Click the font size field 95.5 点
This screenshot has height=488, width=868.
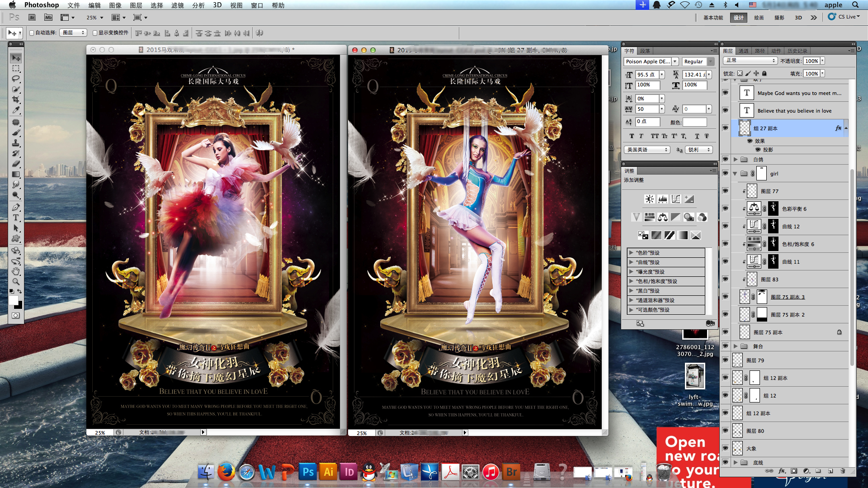pyautogui.click(x=647, y=75)
